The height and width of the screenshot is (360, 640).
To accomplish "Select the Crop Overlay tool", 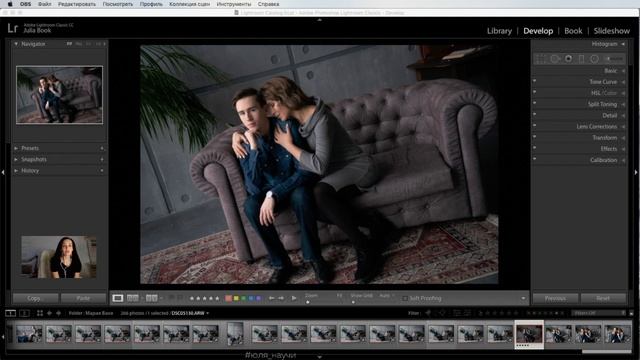I will (541, 59).
